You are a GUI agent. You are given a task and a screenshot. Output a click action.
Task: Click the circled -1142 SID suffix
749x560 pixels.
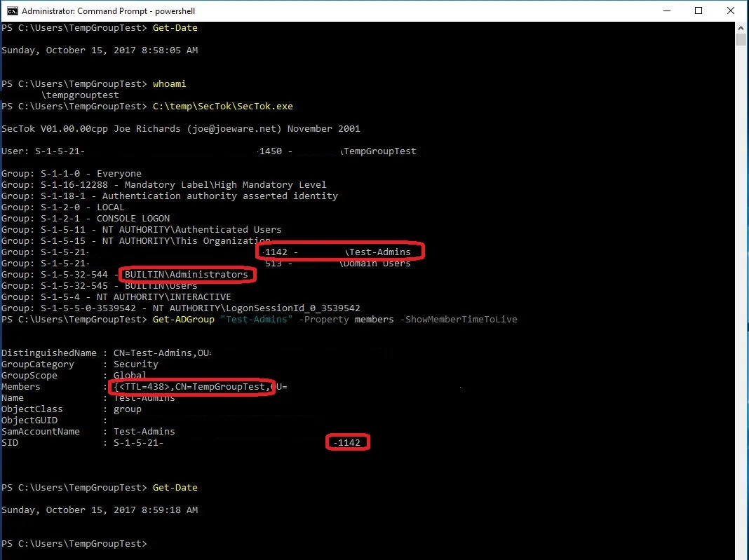click(x=348, y=442)
